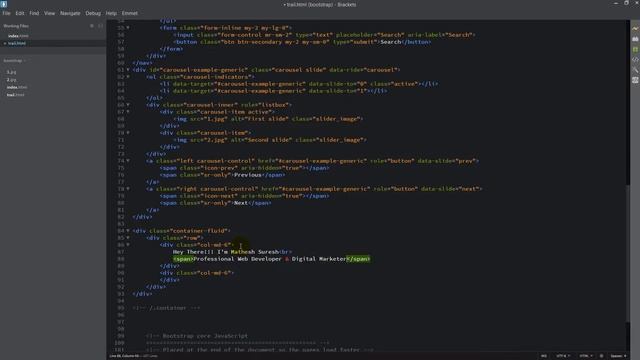Image resolution: width=640 pixels, height=360 pixels.
Task: Collapse the fold arrow at line 62
Action: 128,77
